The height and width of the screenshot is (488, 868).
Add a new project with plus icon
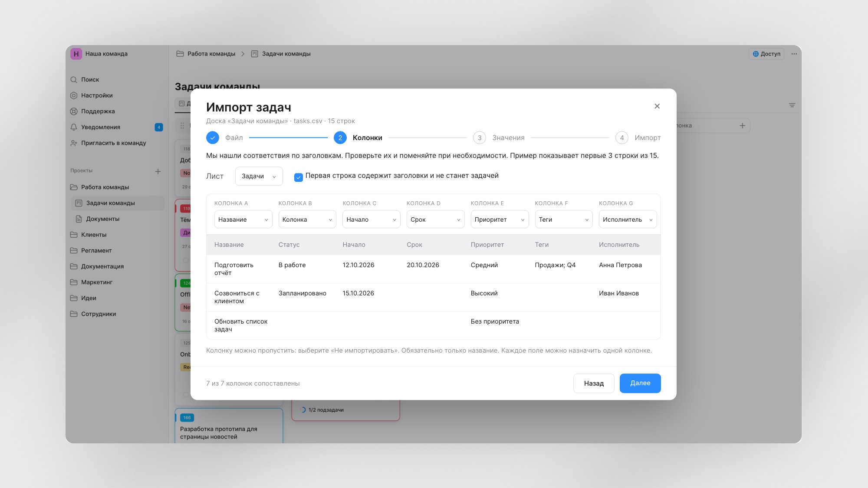158,171
